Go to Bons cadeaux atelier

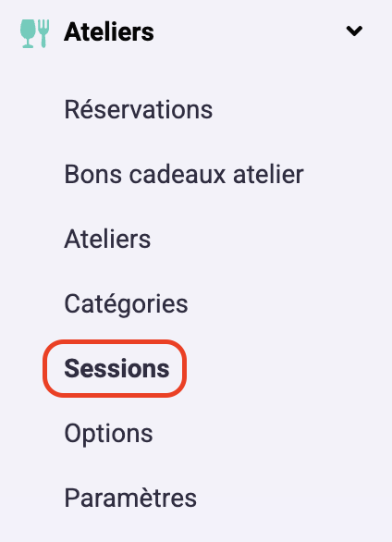pos(184,174)
